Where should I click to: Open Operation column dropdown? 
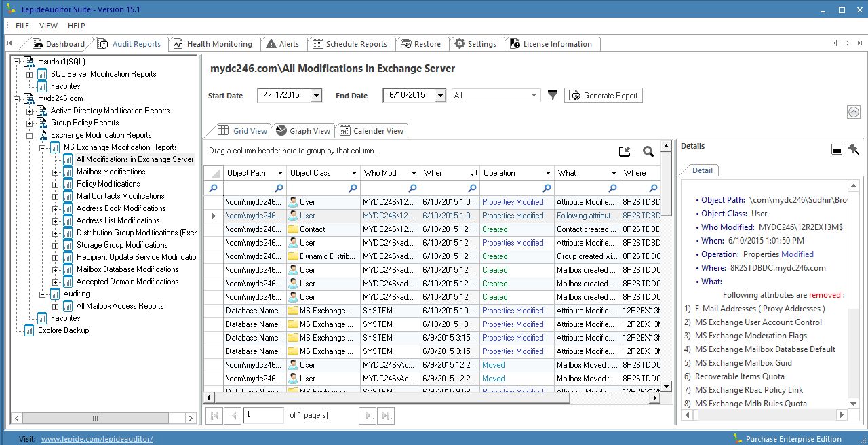[547, 173]
